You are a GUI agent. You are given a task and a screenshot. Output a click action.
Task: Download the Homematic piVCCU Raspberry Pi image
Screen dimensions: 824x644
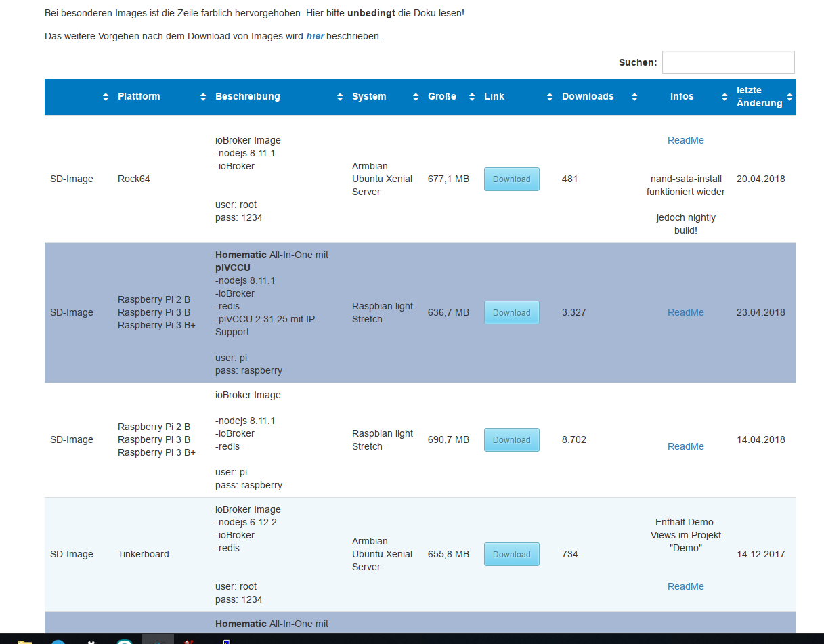click(512, 313)
